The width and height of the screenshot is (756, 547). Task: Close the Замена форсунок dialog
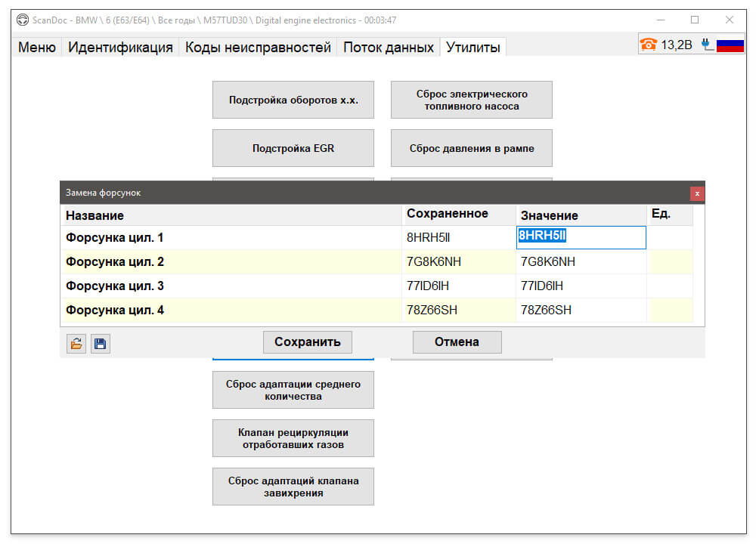697,193
